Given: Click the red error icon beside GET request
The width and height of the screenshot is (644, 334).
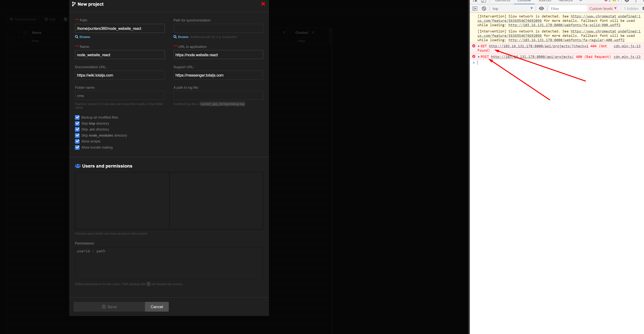Looking at the screenshot, I should click(x=474, y=46).
